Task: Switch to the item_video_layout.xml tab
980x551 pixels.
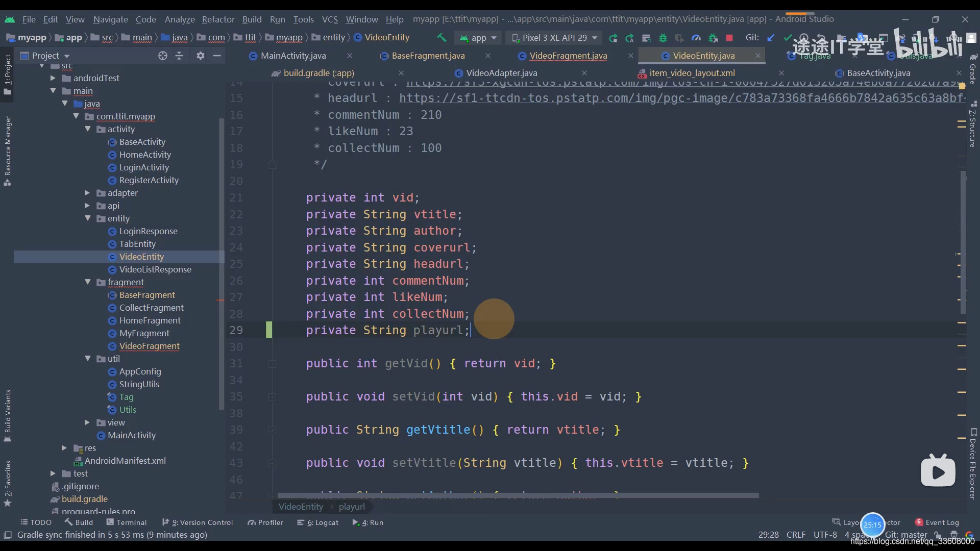Action: (x=692, y=73)
